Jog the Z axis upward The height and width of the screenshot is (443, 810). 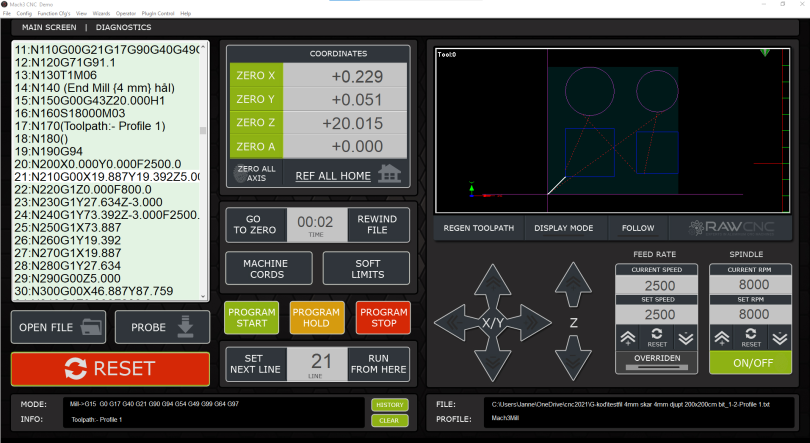[573, 284]
